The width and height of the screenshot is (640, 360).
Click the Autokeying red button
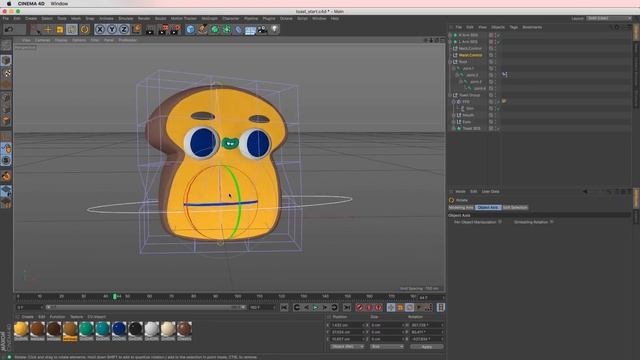369,307
